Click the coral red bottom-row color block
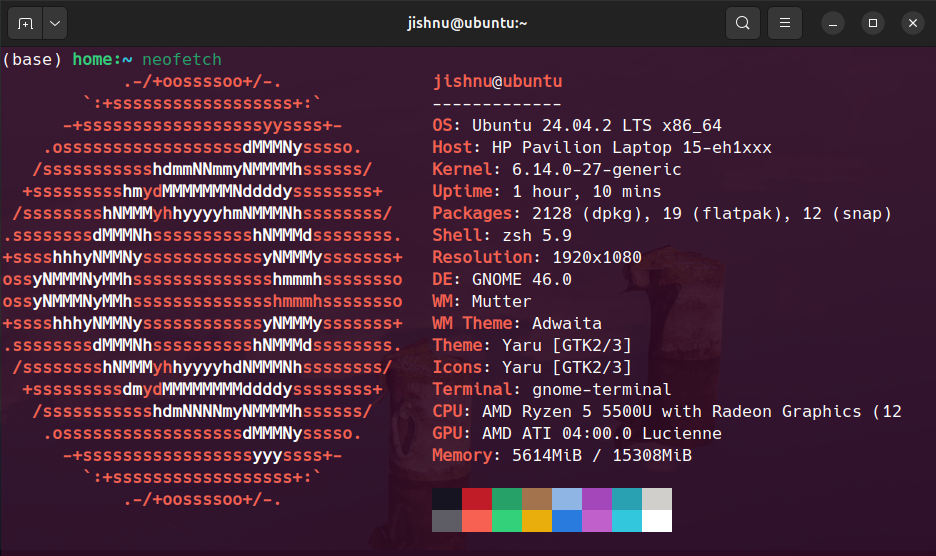This screenshot has height=556, width=936. point(477,521)
